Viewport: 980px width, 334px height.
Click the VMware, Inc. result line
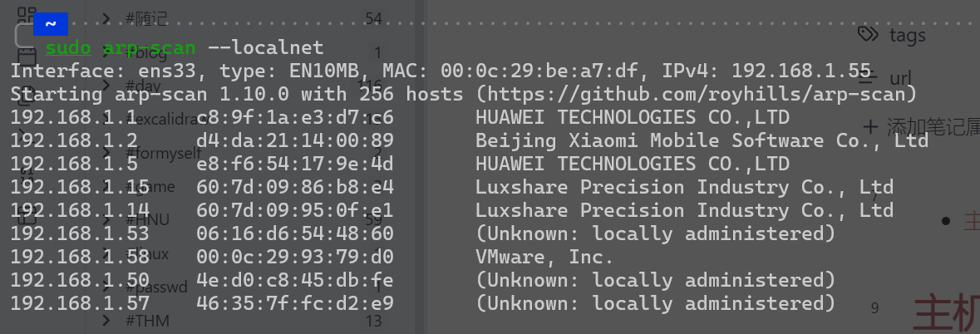[545, 257]
